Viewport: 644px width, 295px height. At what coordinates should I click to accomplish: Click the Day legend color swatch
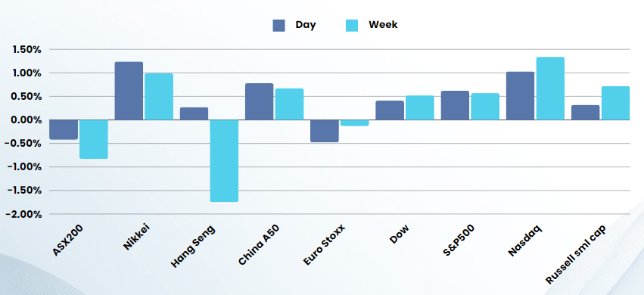point(279,26)
